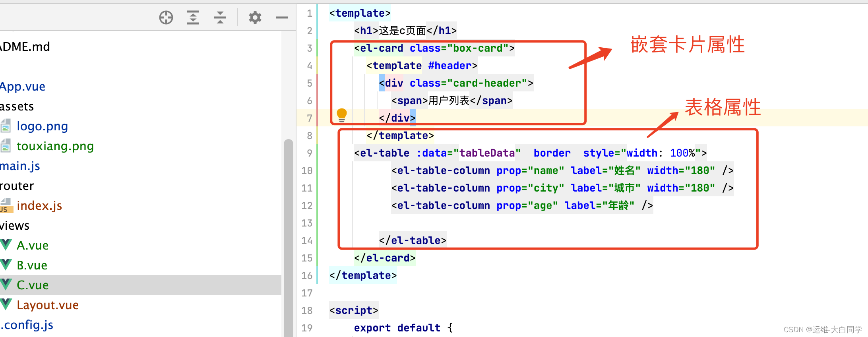868x337 pixels.
Task: Click the closing </template> on line 8
Action: [x=400, y=136]
